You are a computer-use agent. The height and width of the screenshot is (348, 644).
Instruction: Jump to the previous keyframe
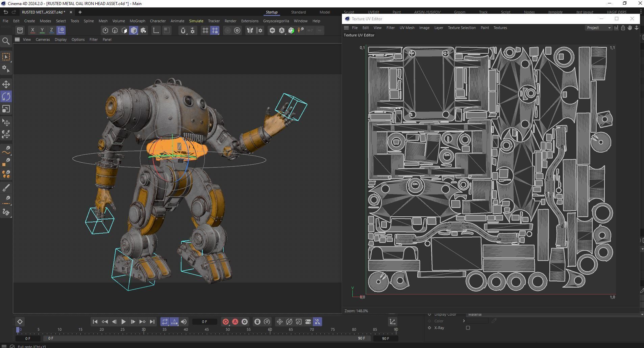coord(105,322)
